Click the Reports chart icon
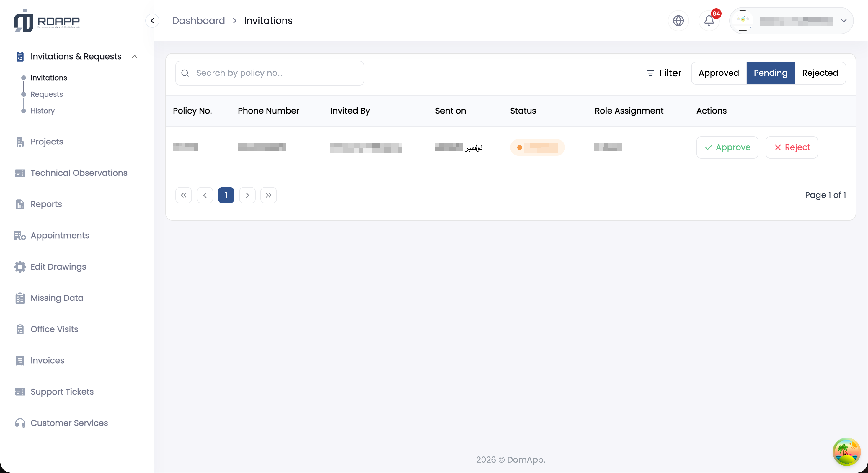The image size is (868, 473). click(x=20, y=204)
